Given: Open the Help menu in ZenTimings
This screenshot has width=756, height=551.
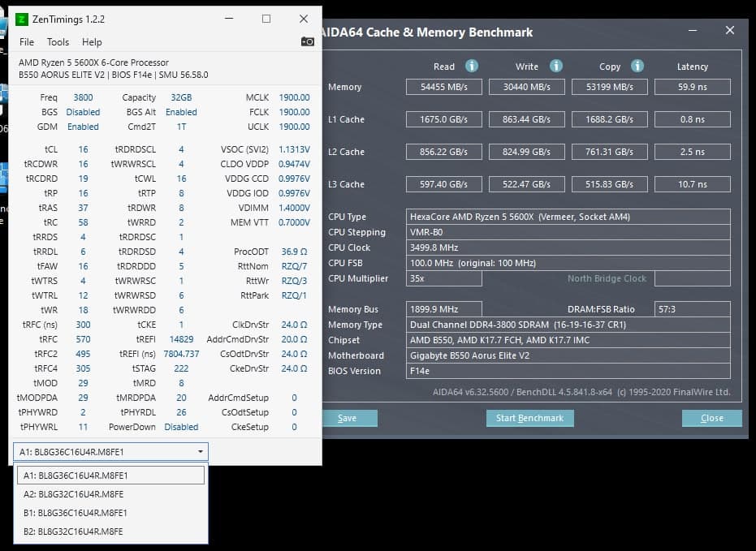Looking at the screenshot, I should point(92,42).
